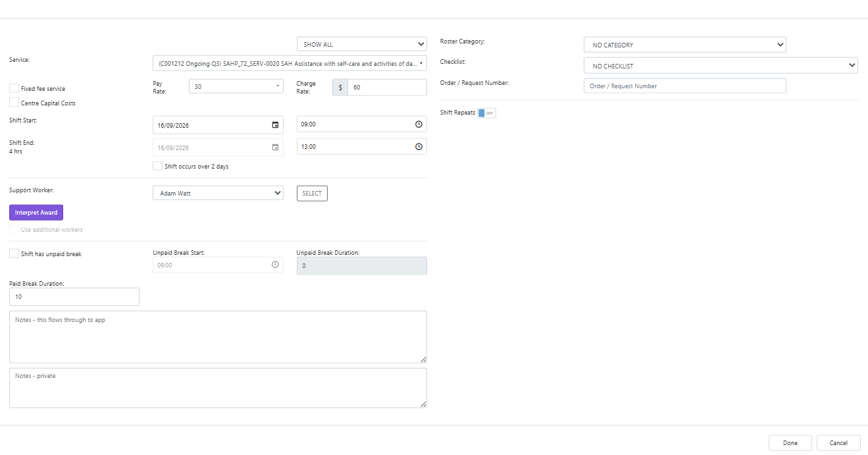Click the 'Unpaid Break Duration:' label

328,252
